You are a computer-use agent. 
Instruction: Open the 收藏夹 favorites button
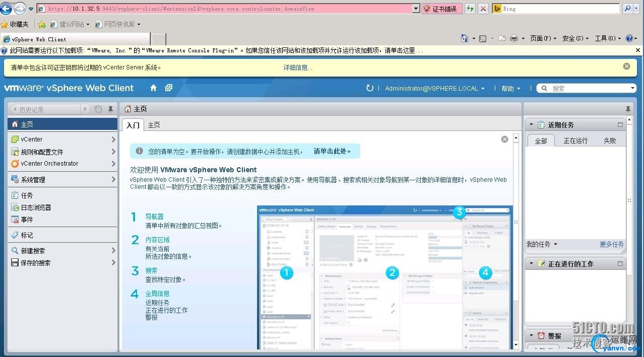point(15,24)
